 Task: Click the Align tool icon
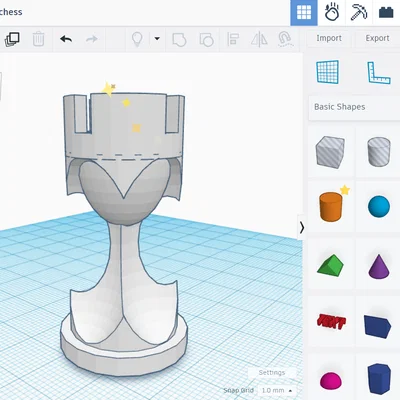233,39
